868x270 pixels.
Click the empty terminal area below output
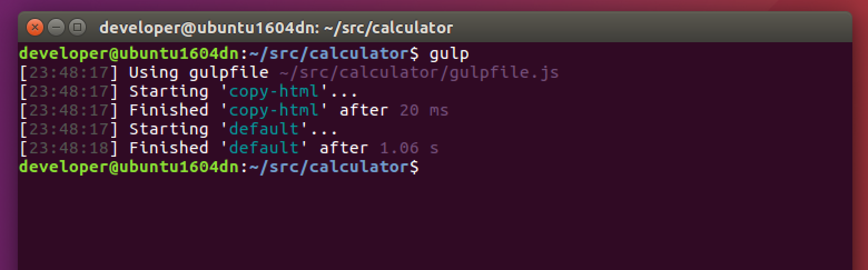point(434,222)
